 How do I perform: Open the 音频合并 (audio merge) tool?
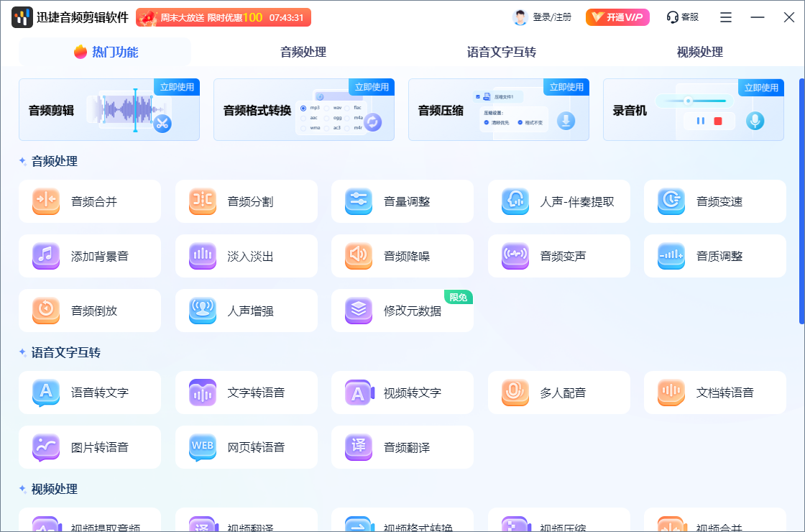coord(89,201)
